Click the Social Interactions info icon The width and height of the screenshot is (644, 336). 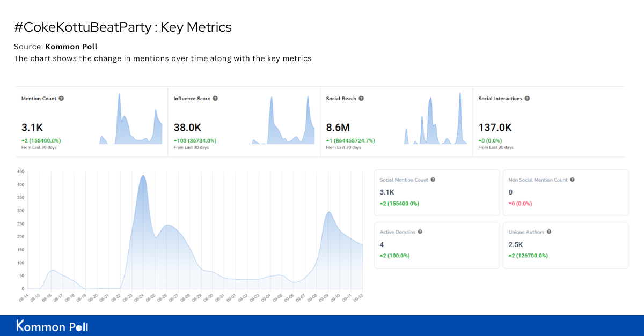point(527,99)
